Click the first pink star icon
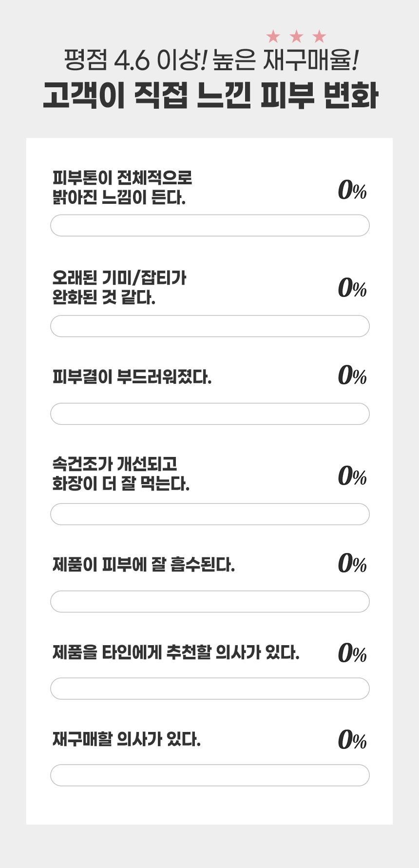This screenshot has height=868, width=419. 273,36
